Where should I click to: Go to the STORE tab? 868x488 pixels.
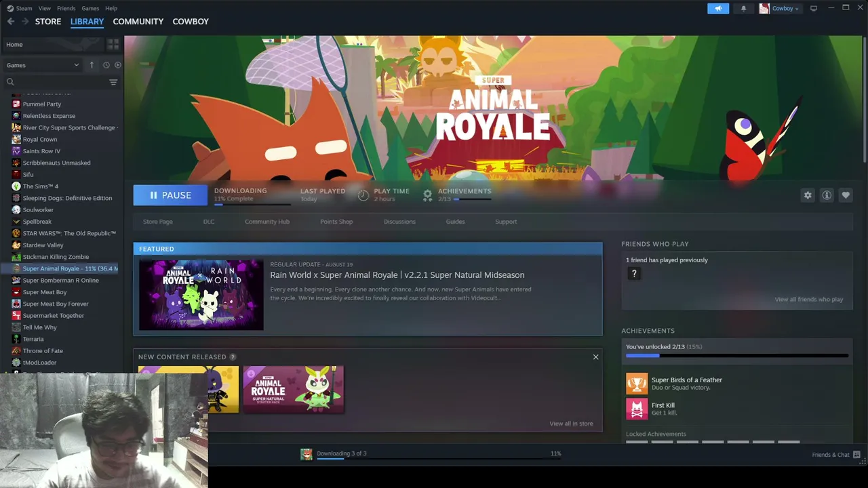point(48,22)
